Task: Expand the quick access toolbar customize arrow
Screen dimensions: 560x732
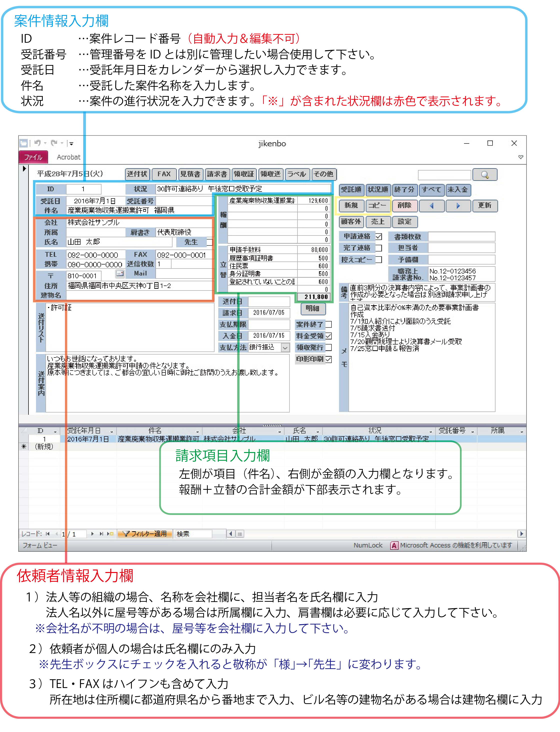Action: (x=71, y=144)
